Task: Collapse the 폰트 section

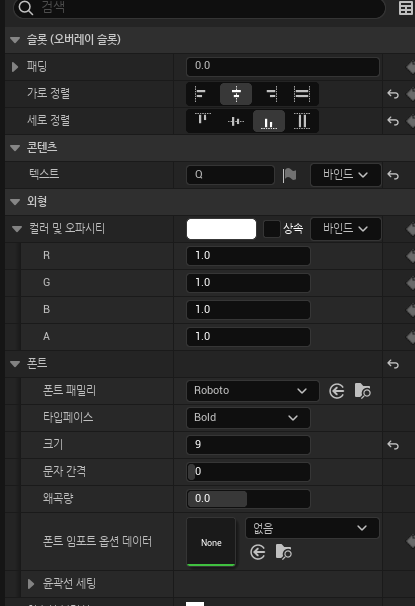Action: [x=15, y=364]
